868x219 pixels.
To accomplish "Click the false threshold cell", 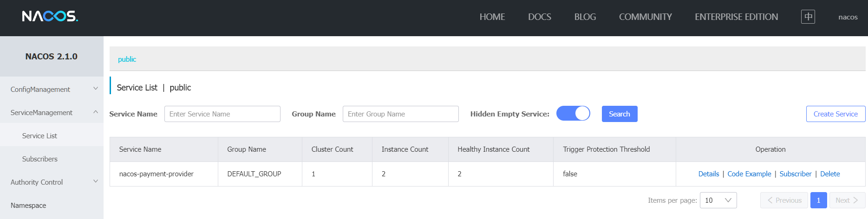I will (x=614, y=174).
